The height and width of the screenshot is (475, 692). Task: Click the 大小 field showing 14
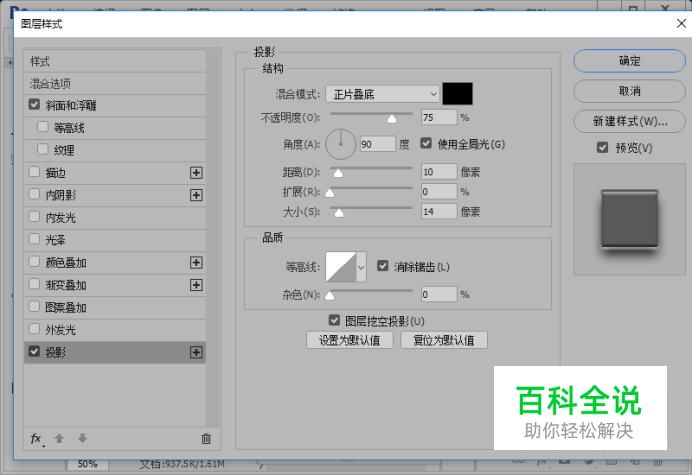pyautogui.click(x=439, y=211)
